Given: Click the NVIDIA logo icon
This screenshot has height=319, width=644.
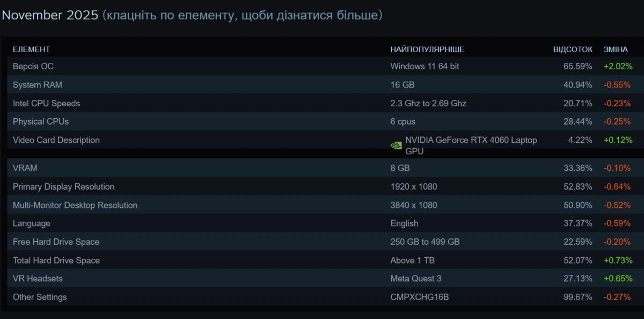Looking at the screenshot, I should [x=396, y=145].
